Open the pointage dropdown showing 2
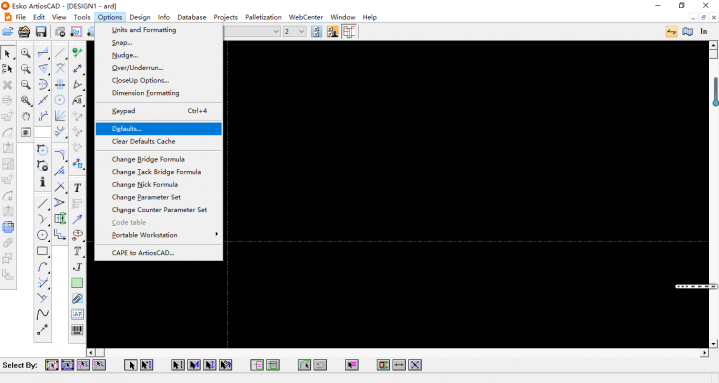Screen dimensions: 719x383 coord(294,32)
